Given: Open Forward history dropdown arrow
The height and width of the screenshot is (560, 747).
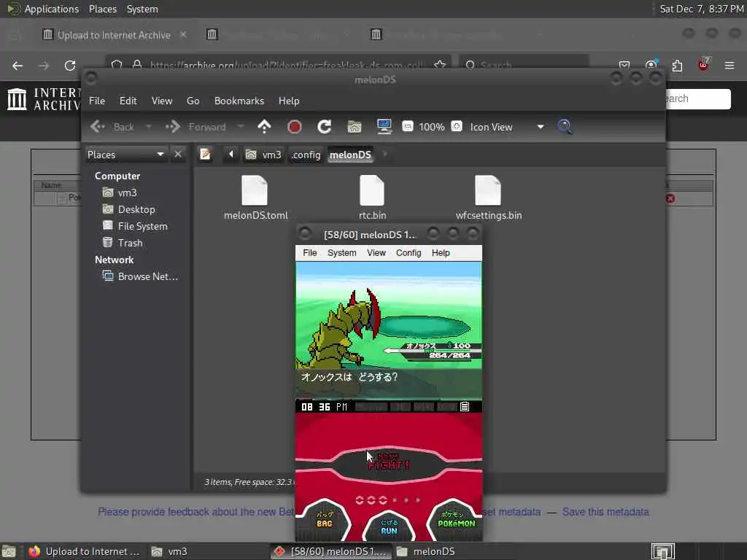Looking at the screenshot, I should tap(241, 127).
